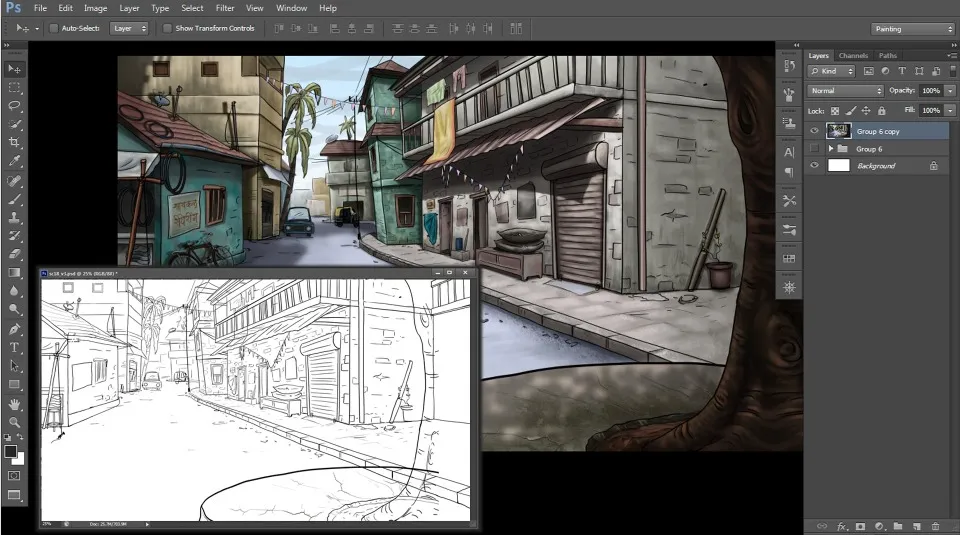Select the Brush tool

tap(14, 200)
